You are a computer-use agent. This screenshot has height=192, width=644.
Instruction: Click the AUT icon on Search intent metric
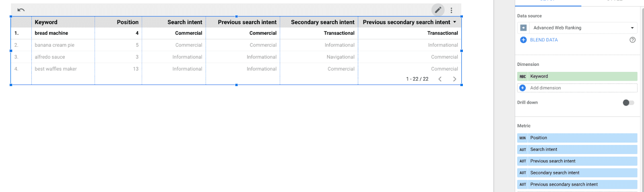click(x=522, y=149)
